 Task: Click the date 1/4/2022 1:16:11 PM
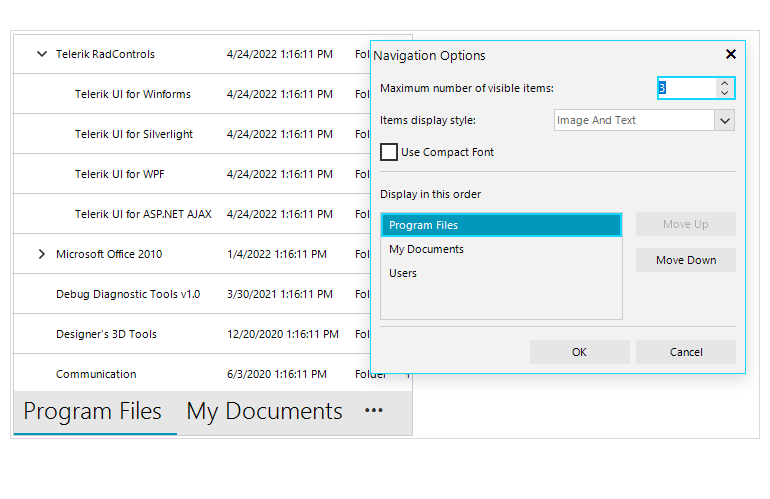(x=276, y=254)
